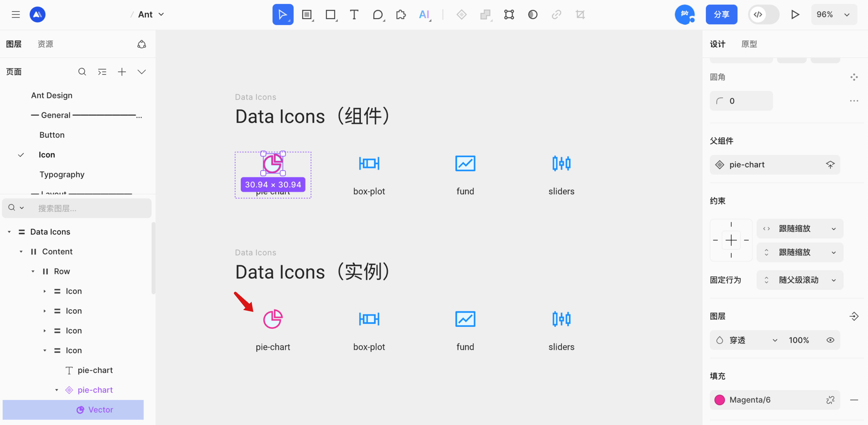Collapse the Content layer
The width and height of the screenshot is (868, 425).
coord(21,252)
